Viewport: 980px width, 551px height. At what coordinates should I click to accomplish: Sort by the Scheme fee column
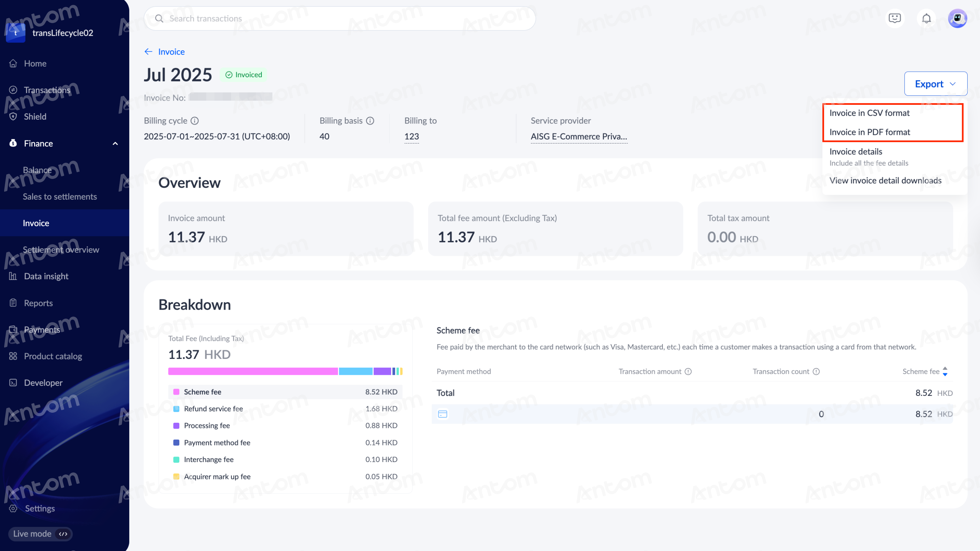coord(945,372)
